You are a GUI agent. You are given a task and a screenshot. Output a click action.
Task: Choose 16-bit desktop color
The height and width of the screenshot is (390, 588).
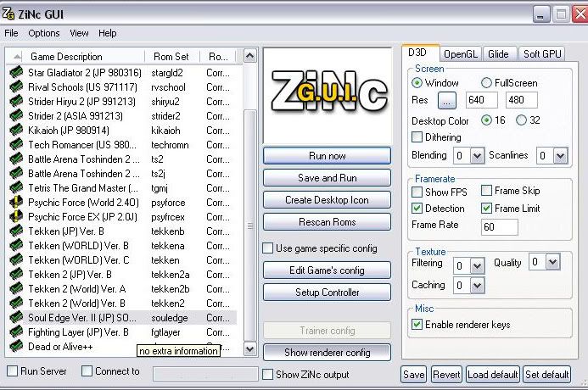486,120
